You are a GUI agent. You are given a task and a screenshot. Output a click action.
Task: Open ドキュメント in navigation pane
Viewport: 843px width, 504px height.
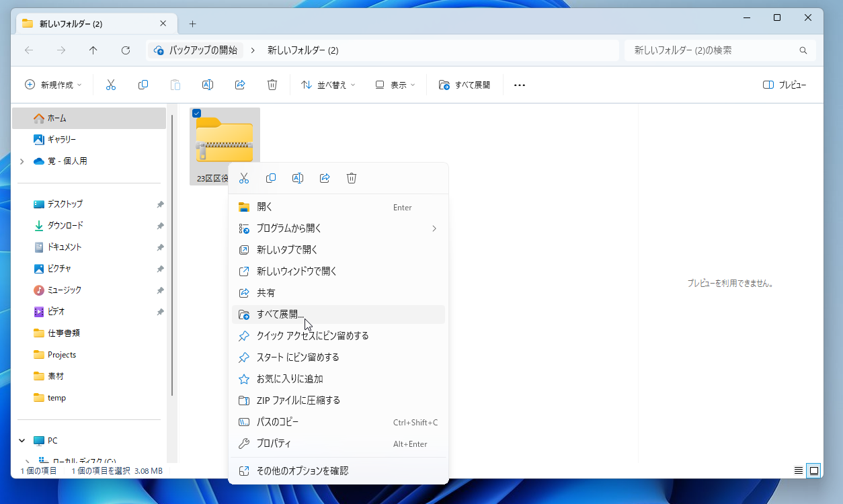89,247
